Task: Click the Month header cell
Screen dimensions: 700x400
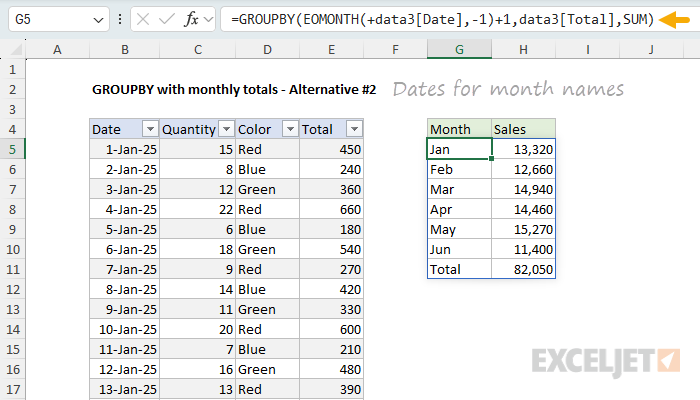Action: tap(459, 129)
